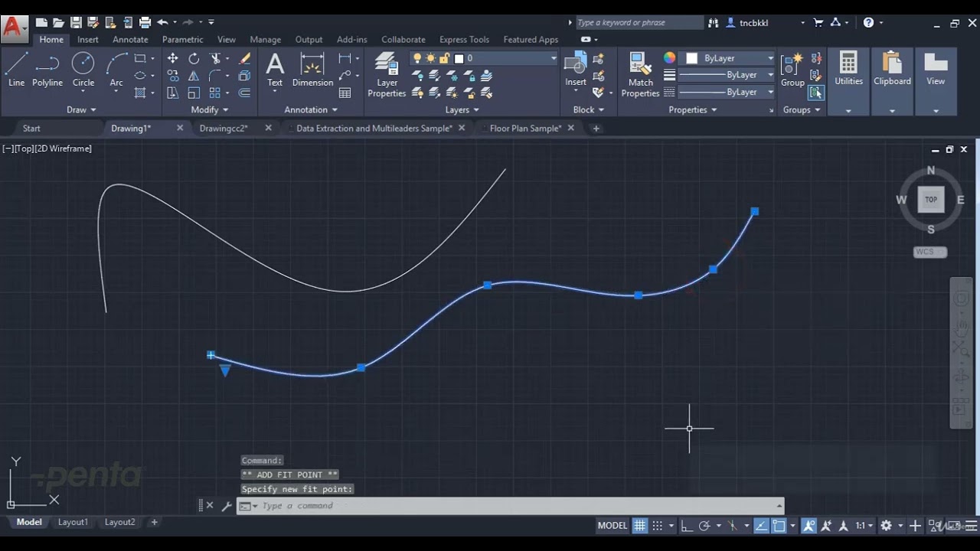Click the object color wheel icon

coord(670,58)
